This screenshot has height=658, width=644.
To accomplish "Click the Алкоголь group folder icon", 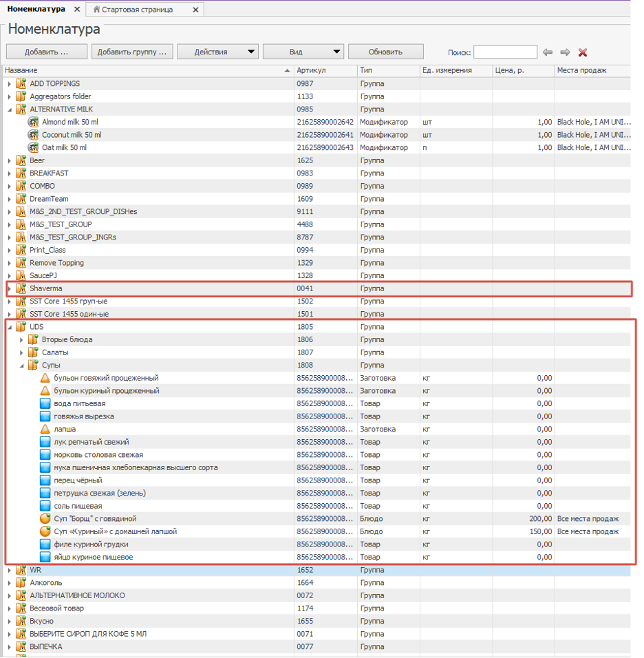I will tap(21, 582).
